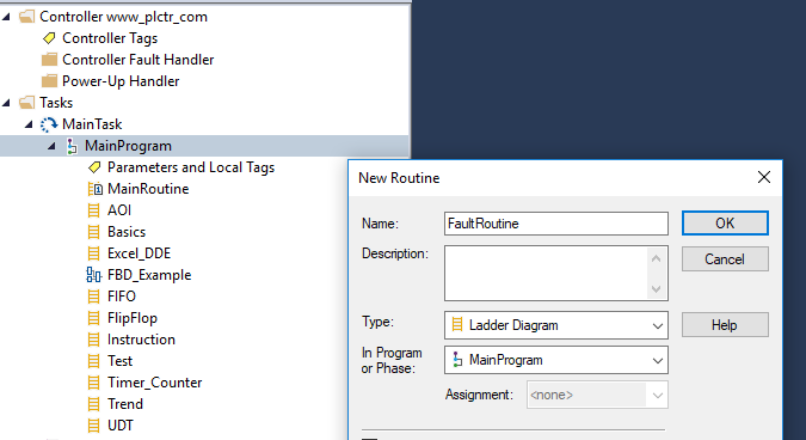Select the AOI routine

119,210
